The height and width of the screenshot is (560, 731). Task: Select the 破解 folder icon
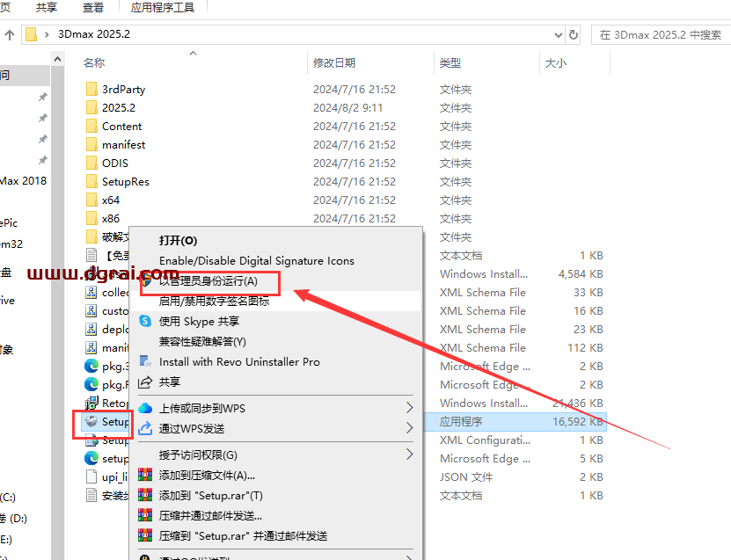(91, 236)
